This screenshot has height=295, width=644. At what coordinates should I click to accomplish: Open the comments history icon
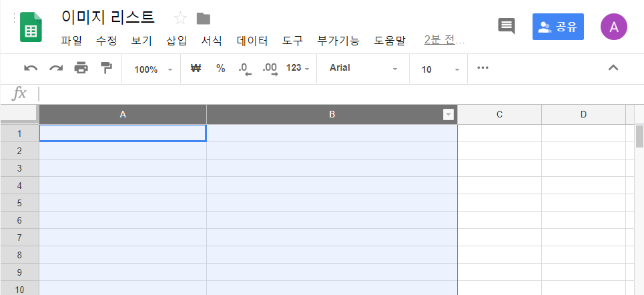coord(507,27)
